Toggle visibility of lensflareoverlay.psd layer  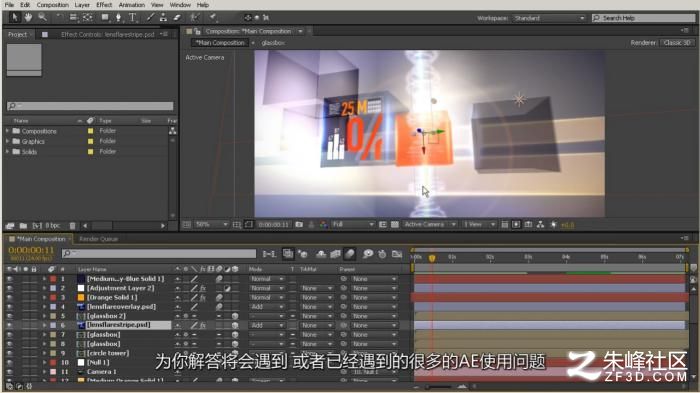click(10, 307)
